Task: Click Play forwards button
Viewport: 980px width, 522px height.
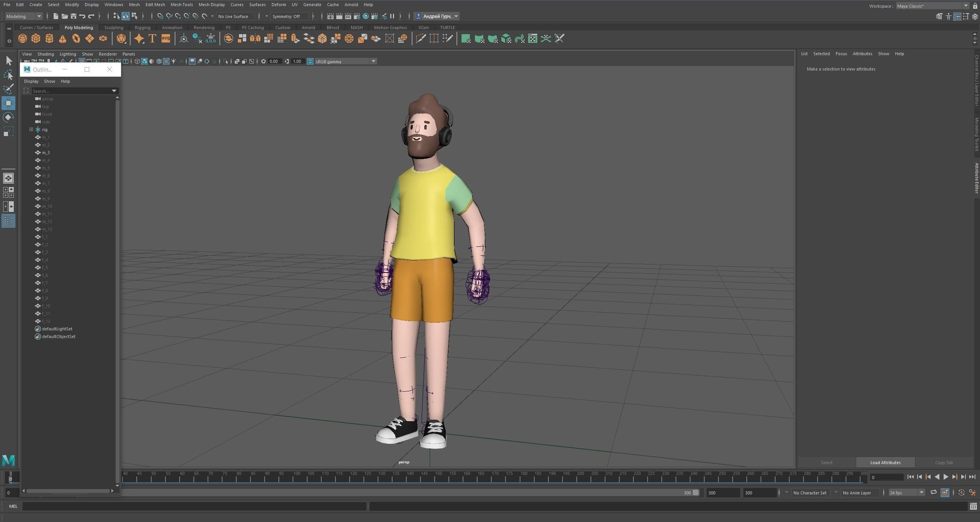Action: coord(946,477)
